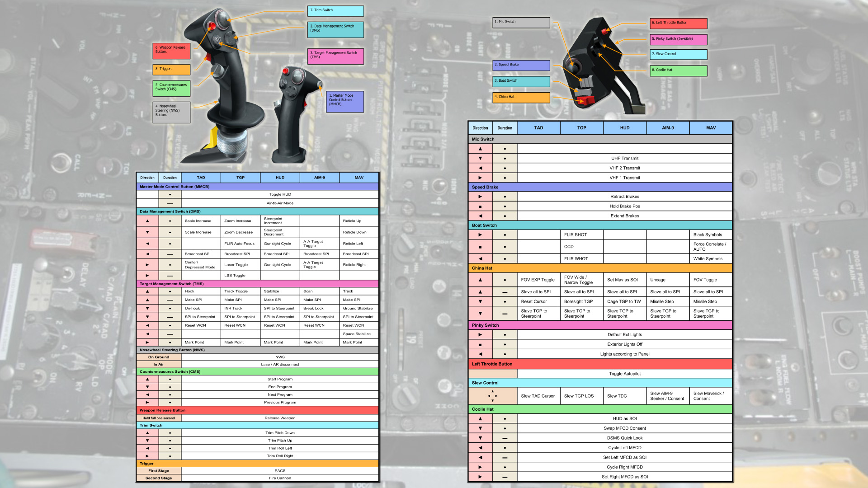Click the 'Countermeasures Switch (CMS)' section header
The width and height of the screenshot is (868, 488).
258,371
